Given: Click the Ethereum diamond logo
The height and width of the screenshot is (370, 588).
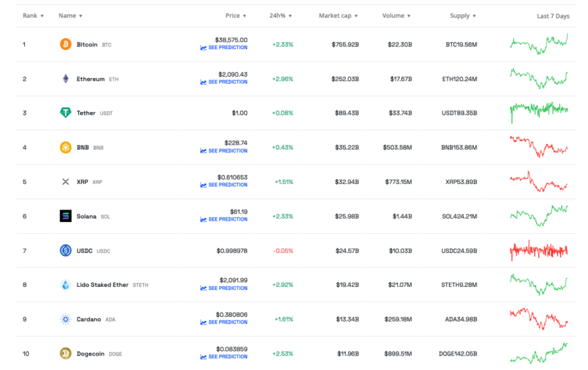Looking at the screenshot, I should pos(66,79).
